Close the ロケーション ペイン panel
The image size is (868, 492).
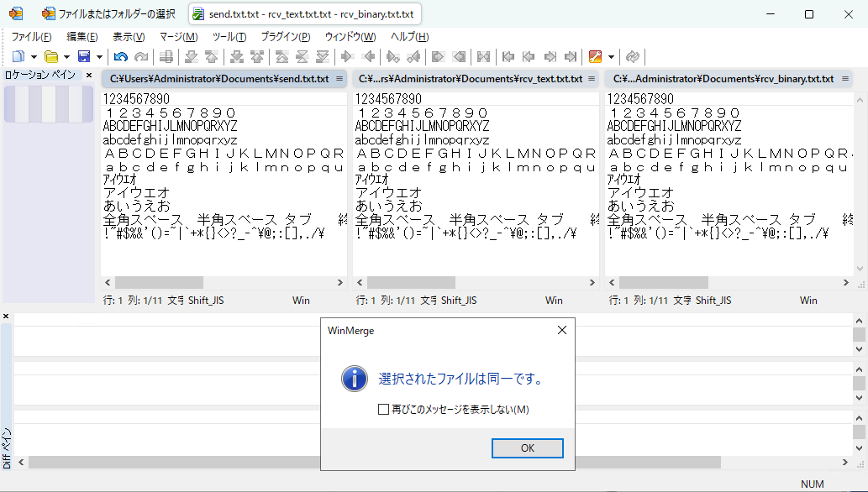click(x=89, y=75)
